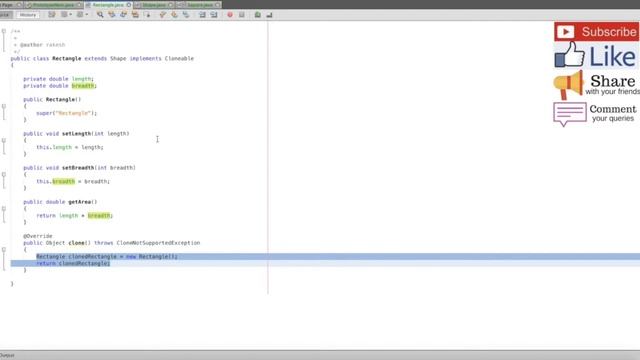Click the super("Rectangle") call
The width and height of the screenshot is (640, 360).
(66, 113)
